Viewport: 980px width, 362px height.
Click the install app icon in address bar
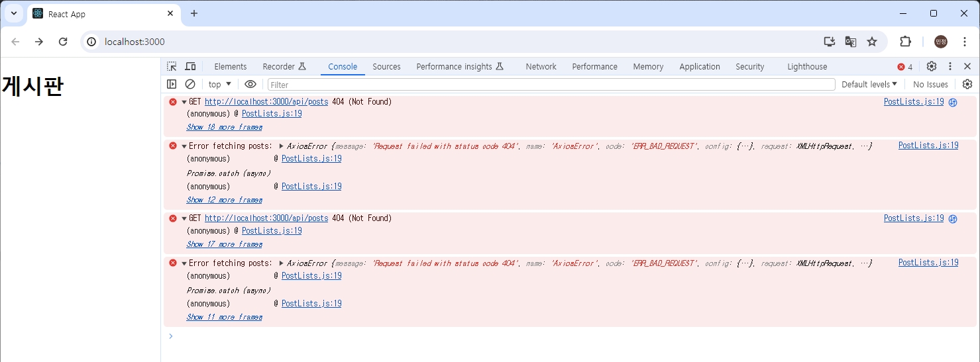830,42
